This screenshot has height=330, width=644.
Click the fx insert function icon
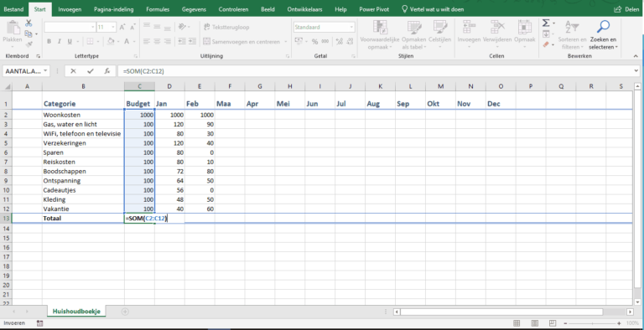point(107,71)
